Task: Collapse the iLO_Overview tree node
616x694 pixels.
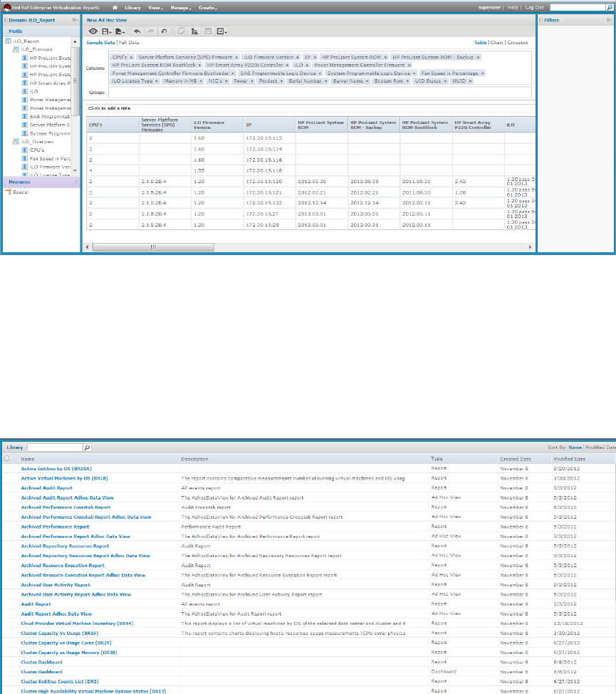Action: 16,142
